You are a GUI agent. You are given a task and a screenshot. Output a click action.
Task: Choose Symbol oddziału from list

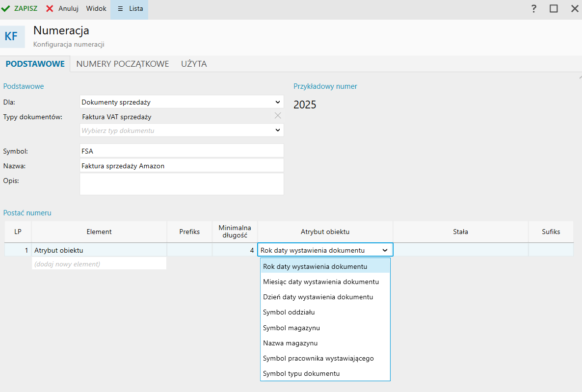pyautogui.click(x=289, y=313)
